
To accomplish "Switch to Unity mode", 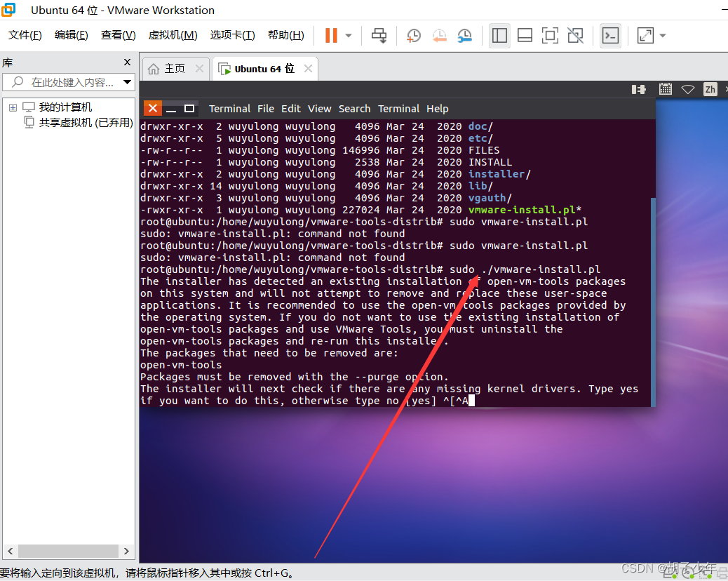I will coord(575,35).
